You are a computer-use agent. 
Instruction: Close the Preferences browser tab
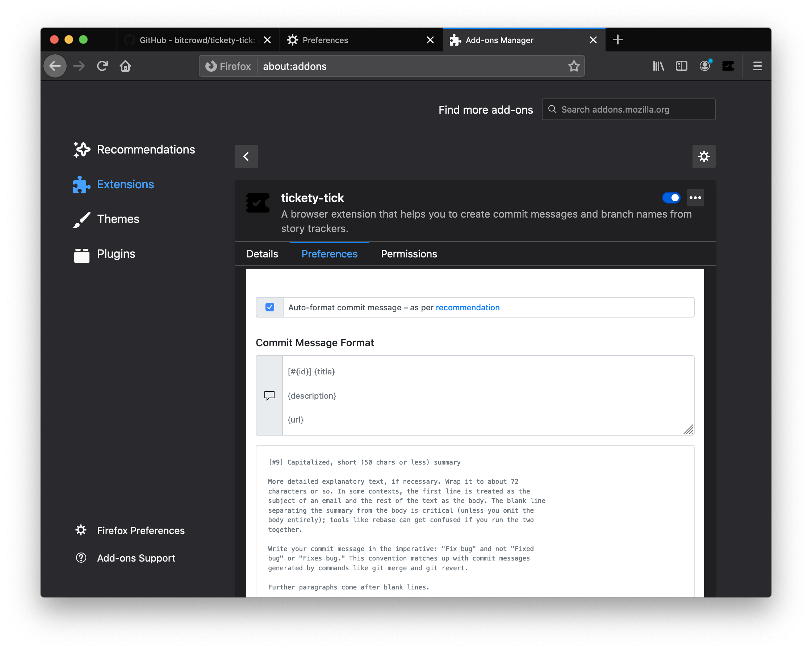(x=430, y=40)
